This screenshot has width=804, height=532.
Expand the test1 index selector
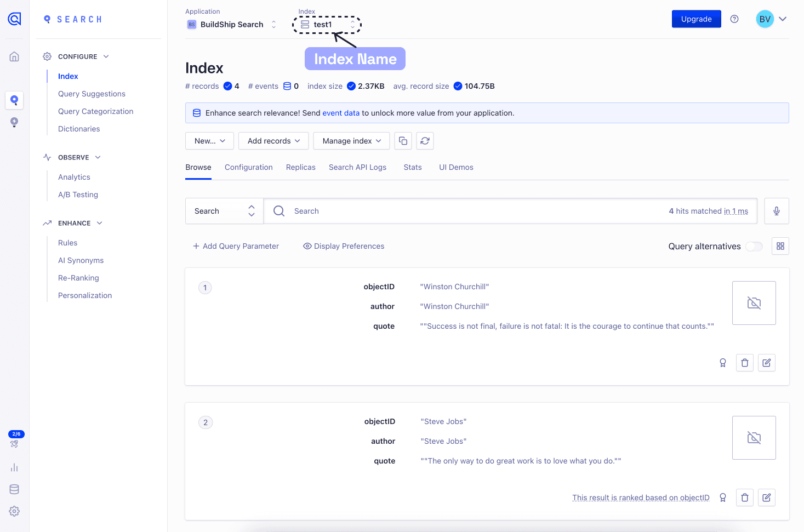coord(352,24)
